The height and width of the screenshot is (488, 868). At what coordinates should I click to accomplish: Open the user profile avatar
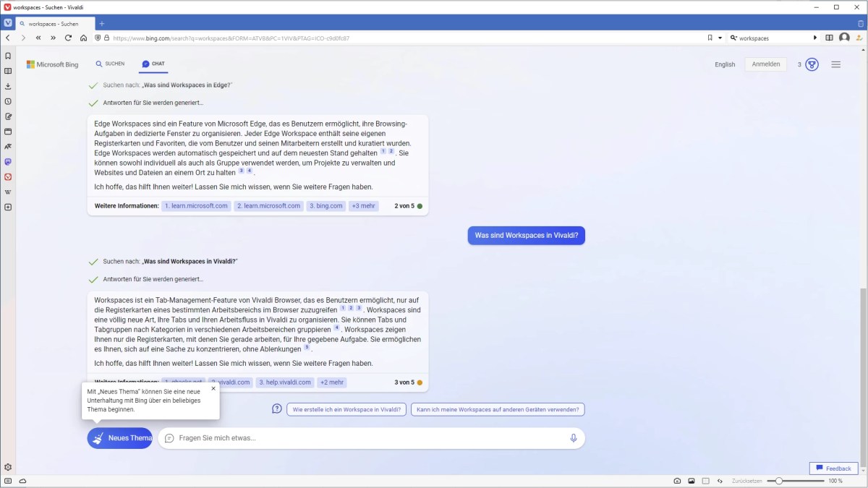point(844,38)
